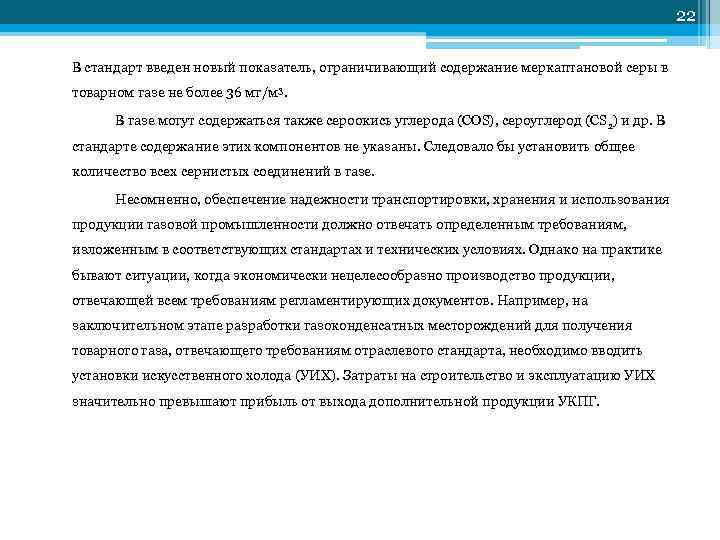Click the line "отвечающей всем требованиям регламентирующих документов"
720x540 pixels.
click(x=330, y=301)
